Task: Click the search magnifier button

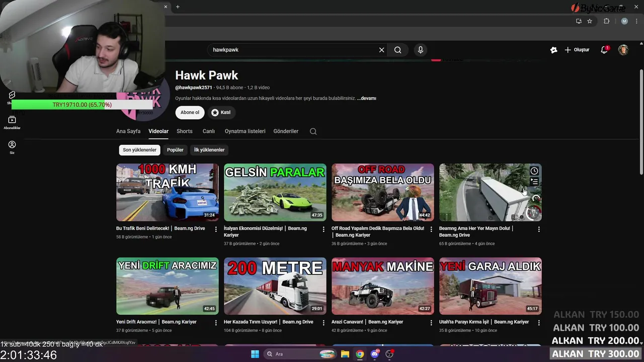Action: pos(397,50)
